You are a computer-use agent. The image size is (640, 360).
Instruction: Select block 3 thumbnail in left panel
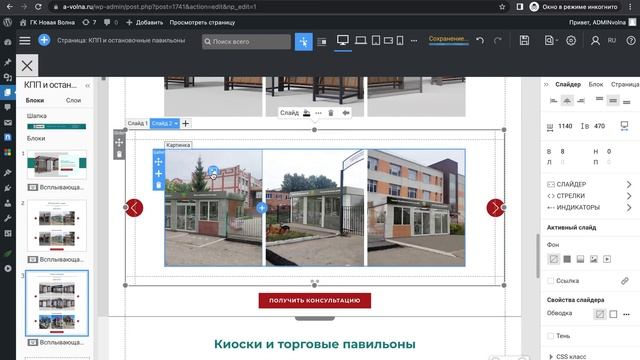pos(57,303)
